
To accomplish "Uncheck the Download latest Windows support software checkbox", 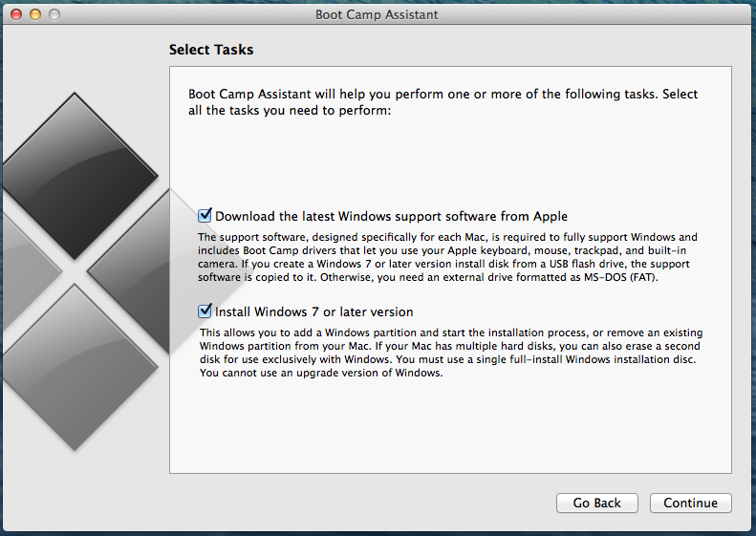I will pyautogui.click(x=205, y=216).
